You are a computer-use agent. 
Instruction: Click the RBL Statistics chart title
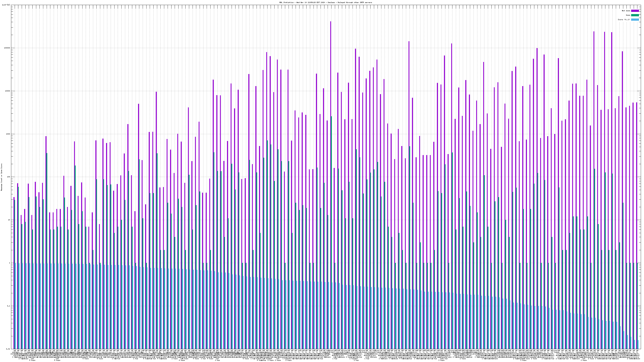coord(325,2)
